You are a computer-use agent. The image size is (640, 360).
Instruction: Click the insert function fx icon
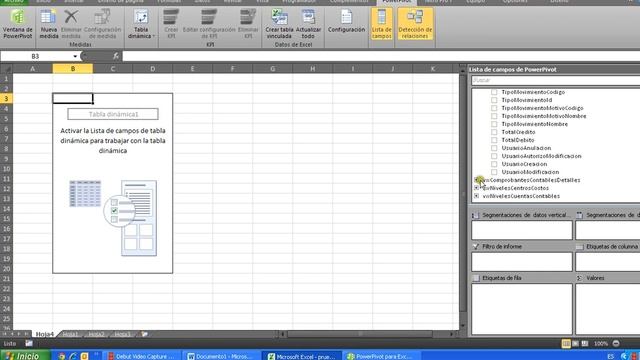116,56
